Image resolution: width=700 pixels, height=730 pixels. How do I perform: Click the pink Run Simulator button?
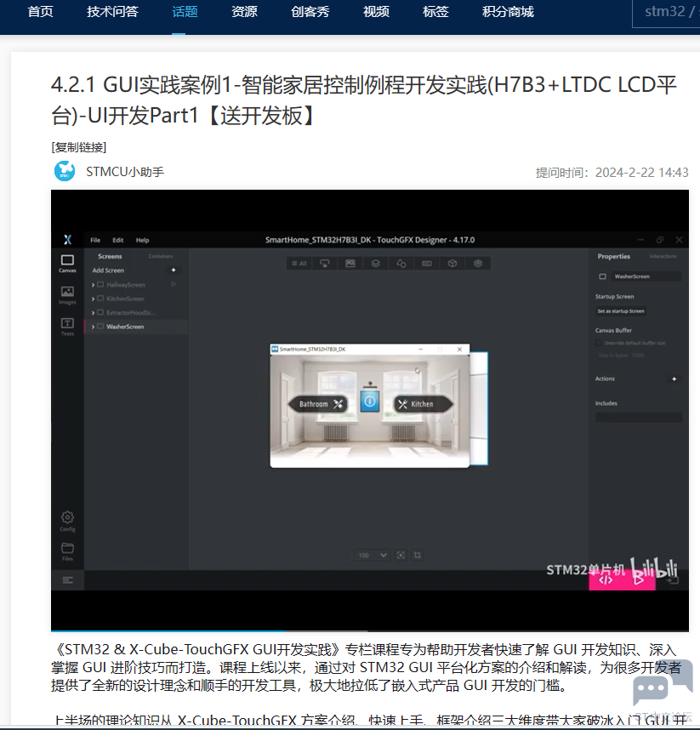click(x=639, y=580)
